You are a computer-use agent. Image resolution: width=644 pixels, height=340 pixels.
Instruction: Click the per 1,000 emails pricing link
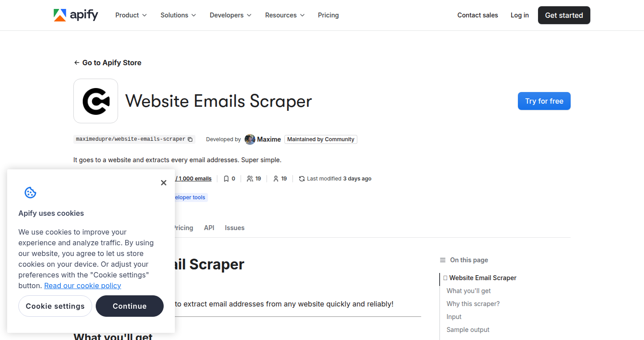194,179
